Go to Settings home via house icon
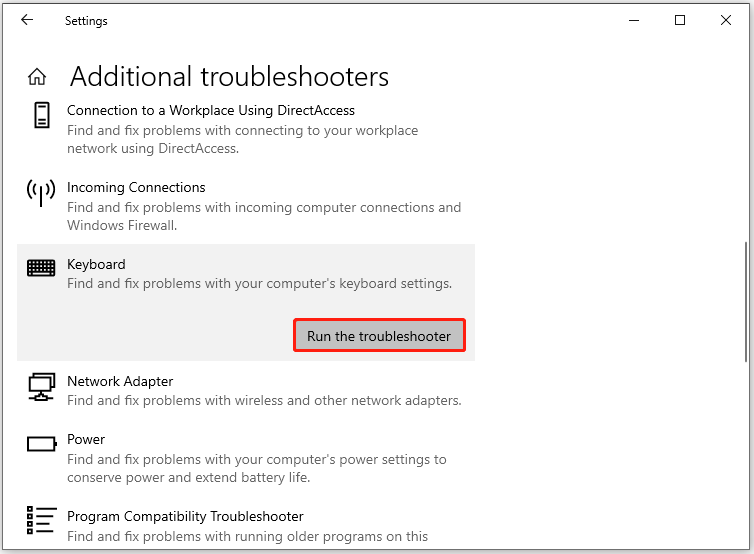Viewport: 754px width, 554px height. (37, 77)
